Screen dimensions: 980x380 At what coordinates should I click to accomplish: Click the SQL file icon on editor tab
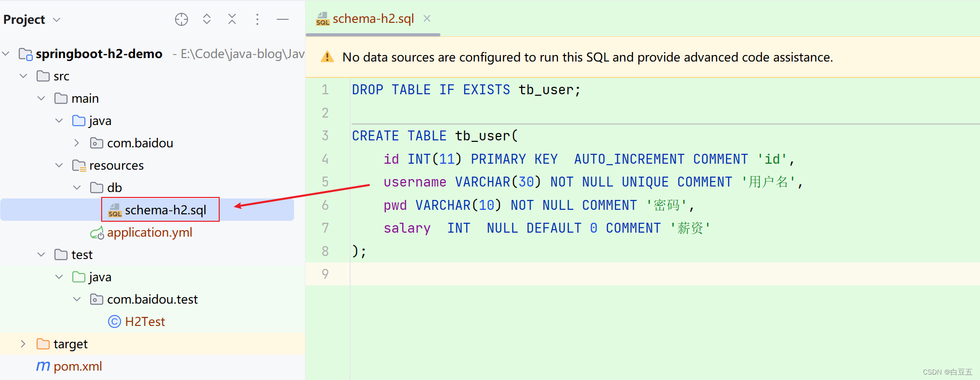322,19
